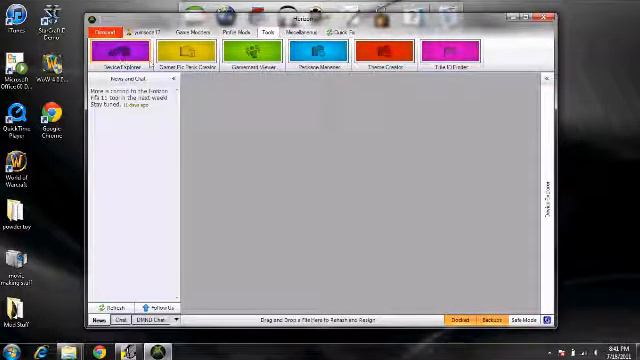
Task: Click the Action Center flag tray icon
Action: pos(562,353)
